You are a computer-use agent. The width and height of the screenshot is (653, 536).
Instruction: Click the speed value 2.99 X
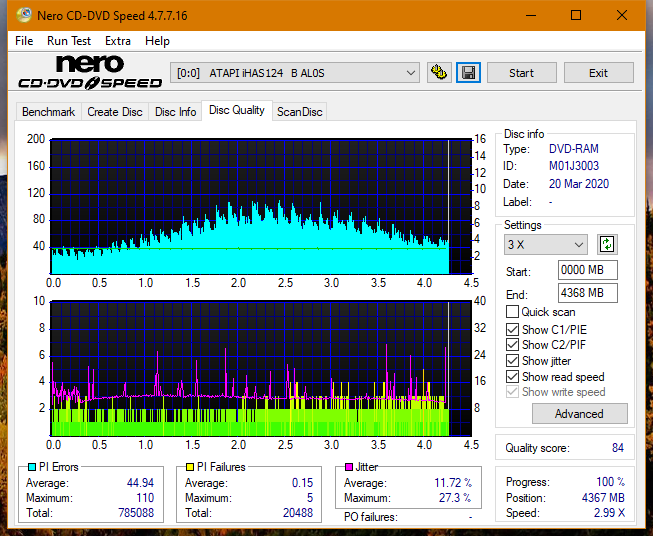pos(609,513)
